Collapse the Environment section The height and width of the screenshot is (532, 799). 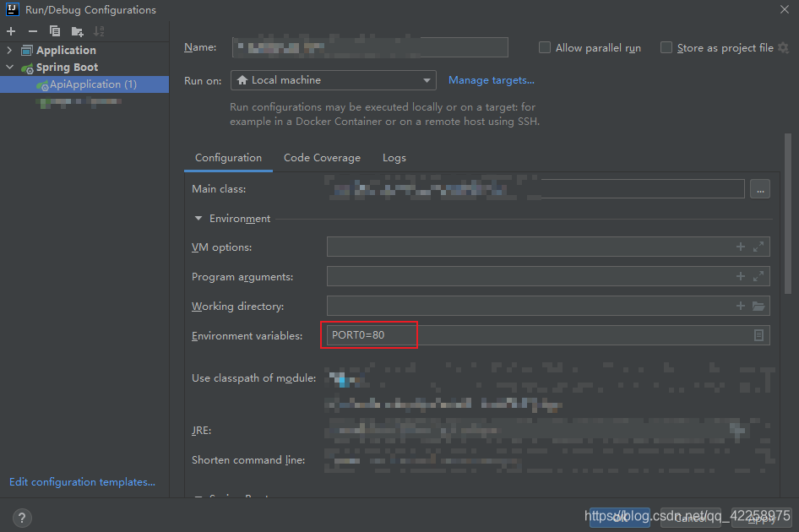pyautogui.click(x=198, y=218)
